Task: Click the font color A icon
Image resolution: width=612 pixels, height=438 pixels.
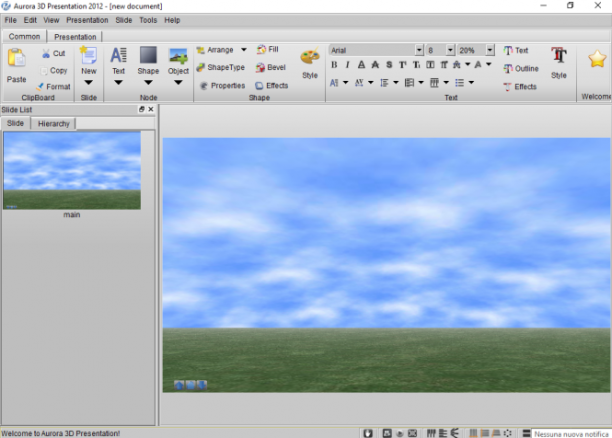Action: coord(478,65)
